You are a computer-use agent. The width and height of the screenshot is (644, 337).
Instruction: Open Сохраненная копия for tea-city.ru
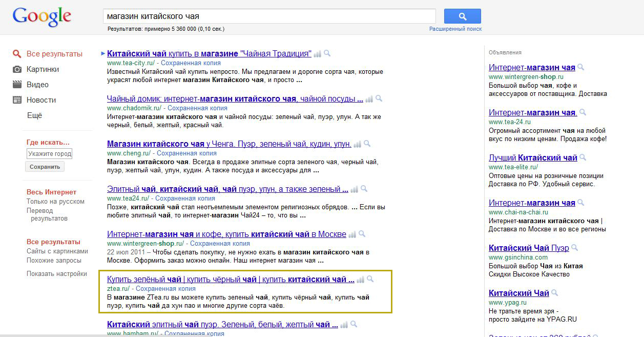pyautogui.click(x=190, y=63)
